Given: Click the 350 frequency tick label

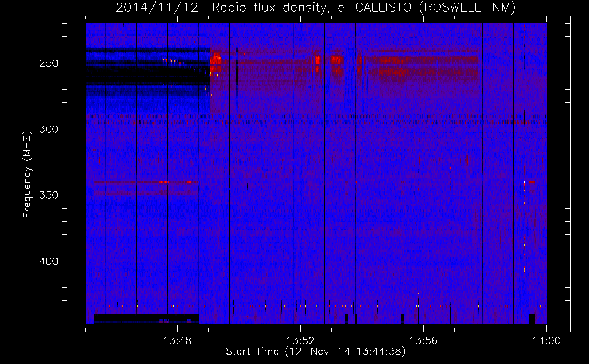Looking at the screenshot, I should click(49, 195).
